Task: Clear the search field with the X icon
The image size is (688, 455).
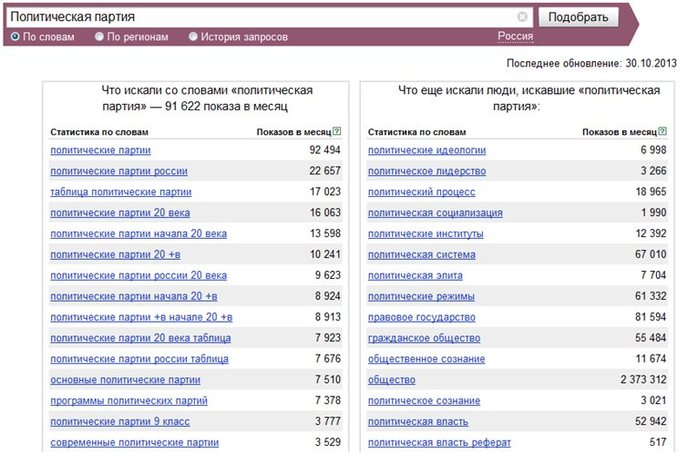Action: [x=522, y=17]
